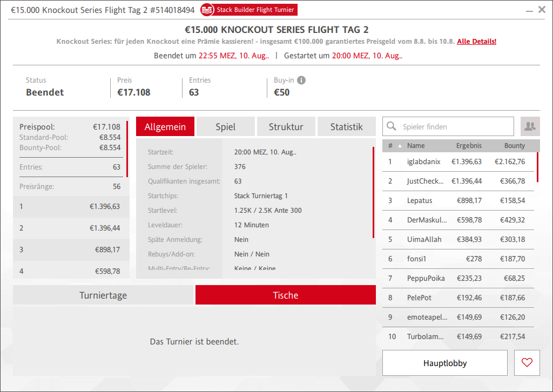Screen dimensions: 553x392
Task: Open the Struktur tab
Action: click(286, 127)
